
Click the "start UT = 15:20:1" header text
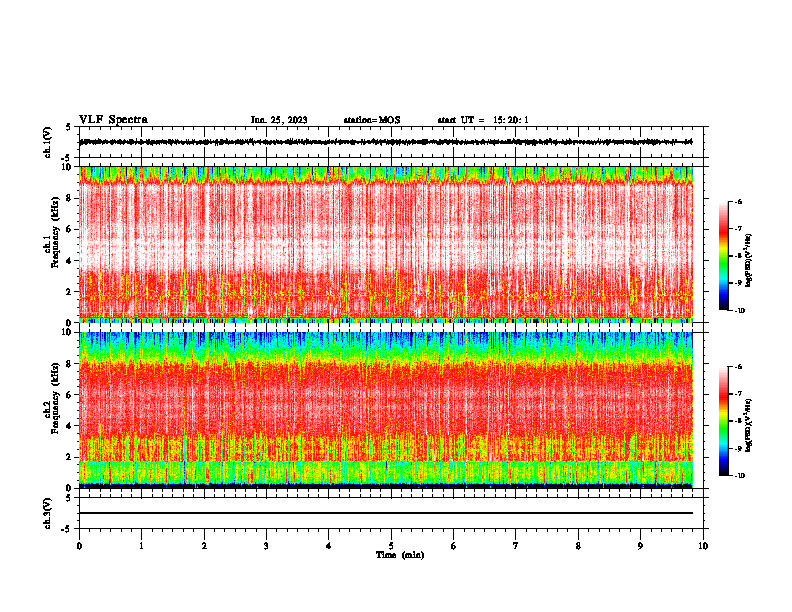click(483, 120)
